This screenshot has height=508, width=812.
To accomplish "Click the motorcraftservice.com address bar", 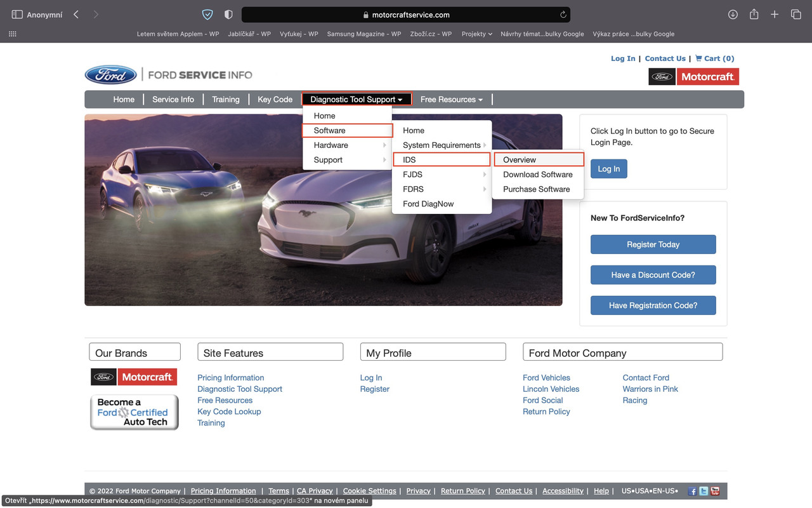I will (x=406, y=15).
